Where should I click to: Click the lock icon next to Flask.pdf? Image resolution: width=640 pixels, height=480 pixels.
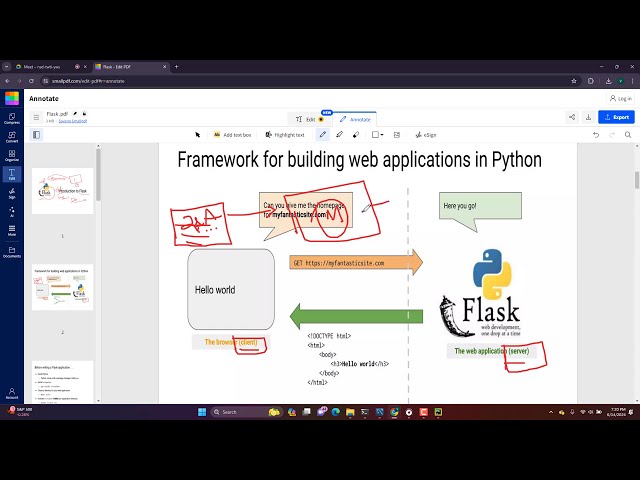click(x=84, y=114)
